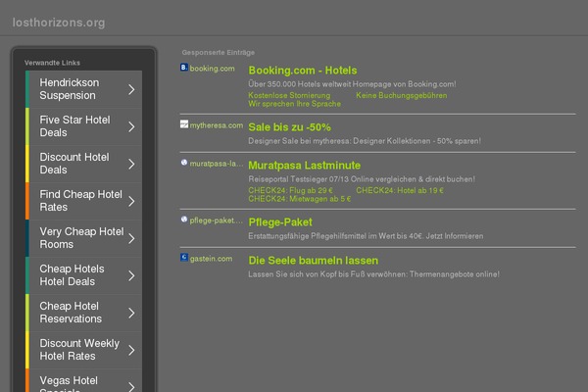Open the Vegas Hotel Specials link
Viewport: 588px width, 392px height.
83,381
